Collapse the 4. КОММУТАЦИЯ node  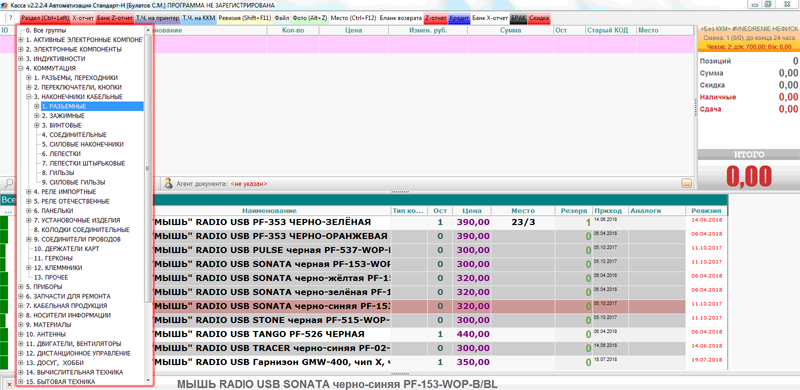(21, 68)
